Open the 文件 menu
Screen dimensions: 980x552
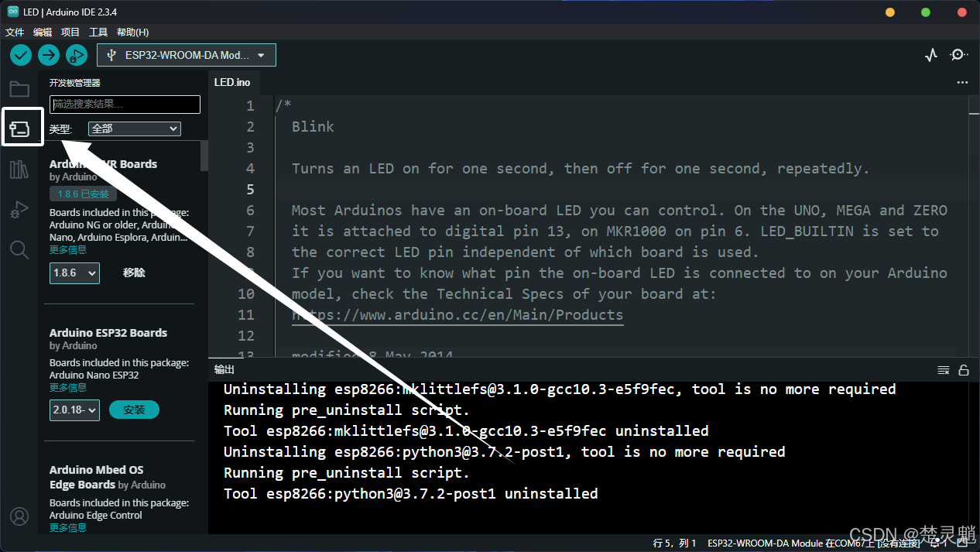point(15,33)
